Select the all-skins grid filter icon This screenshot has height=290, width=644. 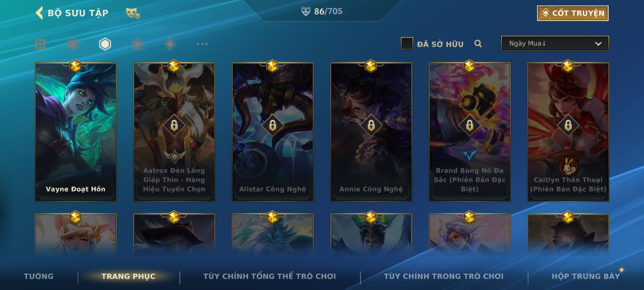[x=40, y=44]
